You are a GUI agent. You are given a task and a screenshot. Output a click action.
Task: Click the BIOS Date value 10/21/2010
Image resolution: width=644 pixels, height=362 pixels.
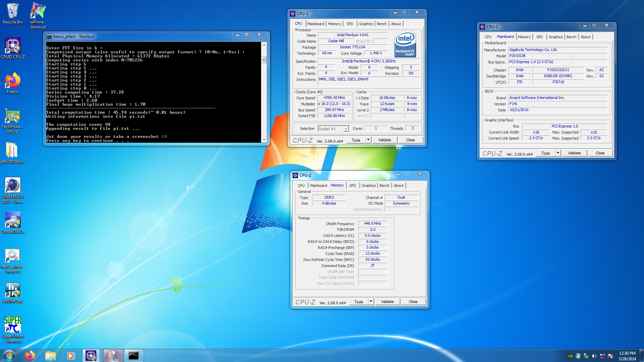click(557, 110)
